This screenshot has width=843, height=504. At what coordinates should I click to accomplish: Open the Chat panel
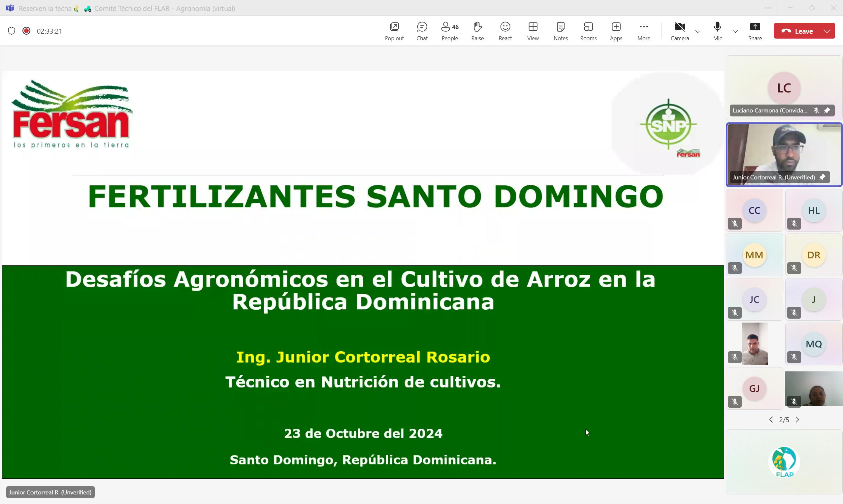422,31
